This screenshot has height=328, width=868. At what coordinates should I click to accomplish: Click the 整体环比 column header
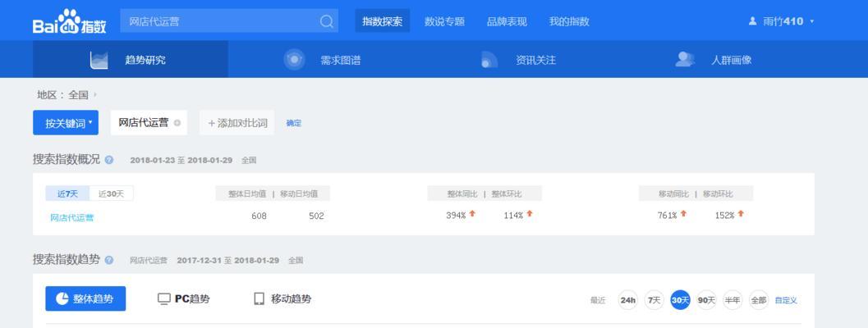click(507, 194)
